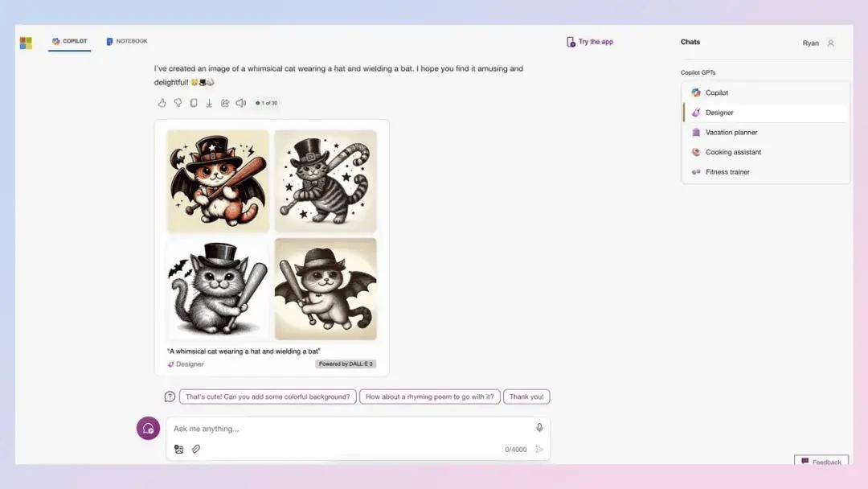Choose Vacation planner from Copilot GPTs
868x489 pixels.
[731, 133]
